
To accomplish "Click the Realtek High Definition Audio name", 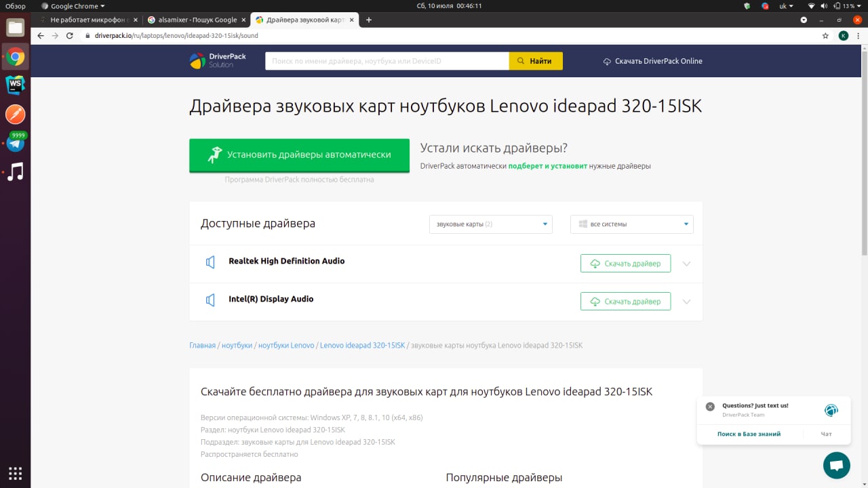I will coord(286,261).
